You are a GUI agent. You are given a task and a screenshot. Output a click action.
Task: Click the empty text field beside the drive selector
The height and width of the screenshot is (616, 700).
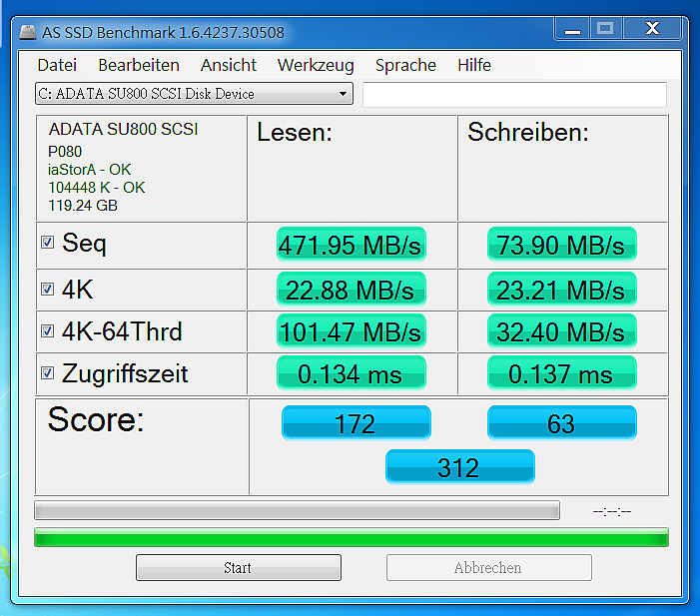(514, 95)
